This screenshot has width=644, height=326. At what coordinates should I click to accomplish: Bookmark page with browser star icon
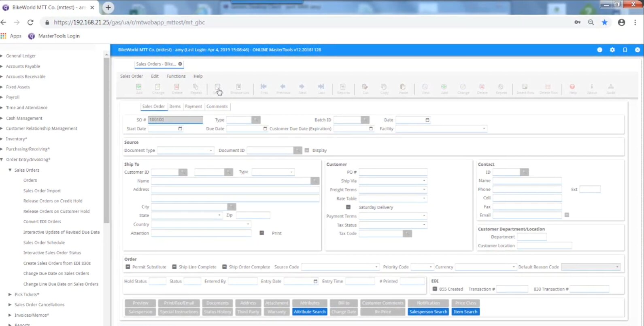(x=604, y=22)
